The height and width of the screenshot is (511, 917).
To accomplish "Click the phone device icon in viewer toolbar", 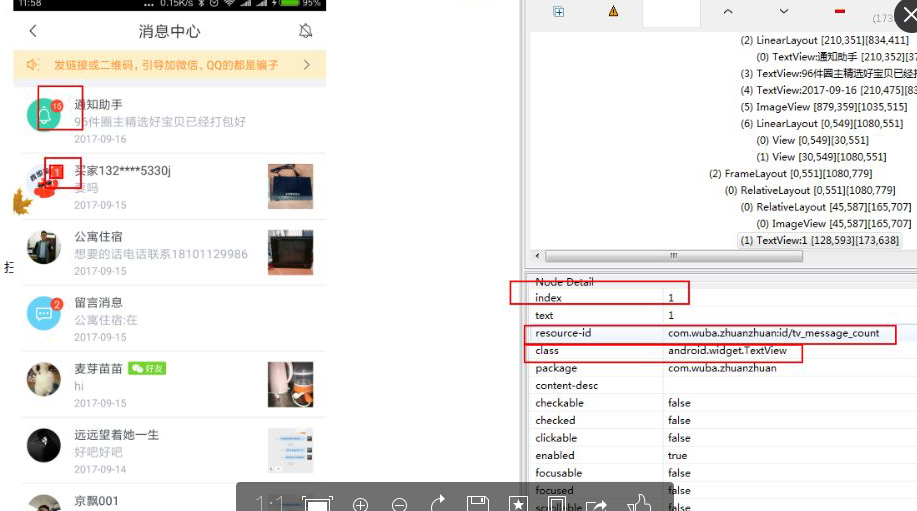I will [x=556, y=503].
